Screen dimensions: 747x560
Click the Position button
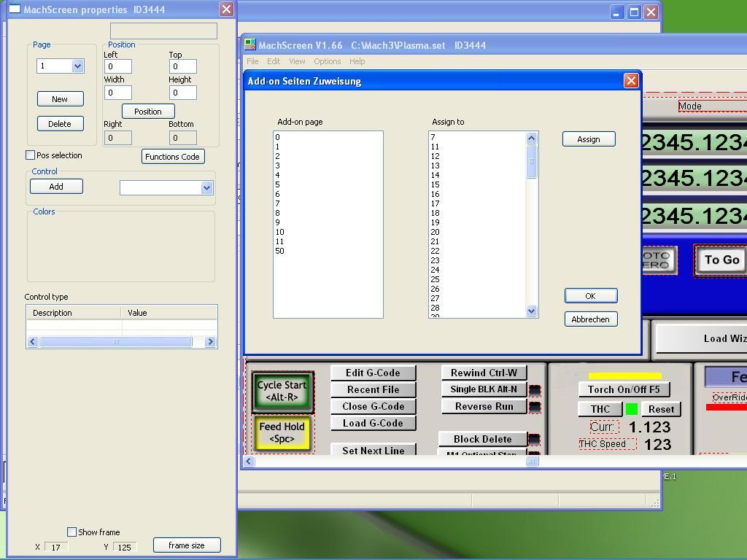click(x=148, y=112)
